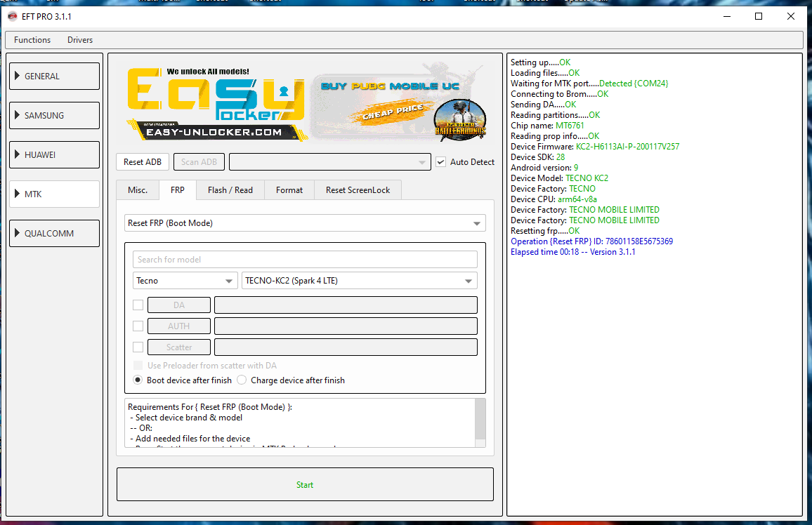Toggle Use Preloader from scatter with DA

point(138,366)
